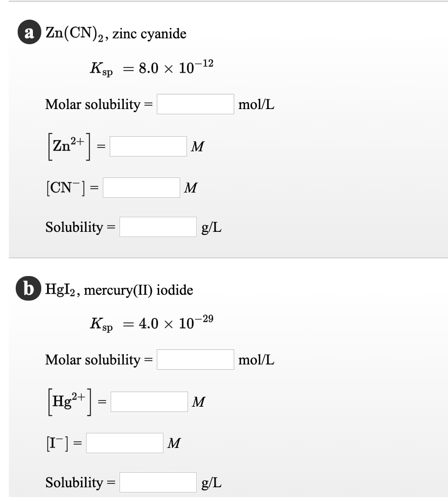Viewport: 448px width, 501px height.
Task: Click the HgI2 mercury(II) iodide heading
Action: point(118,289)
